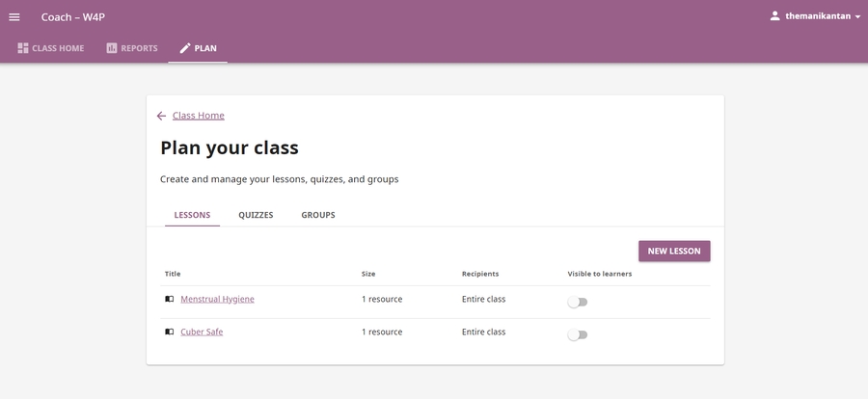868x399 pixels.
Task: Select the Lessons tab
Action: (192, 215)
